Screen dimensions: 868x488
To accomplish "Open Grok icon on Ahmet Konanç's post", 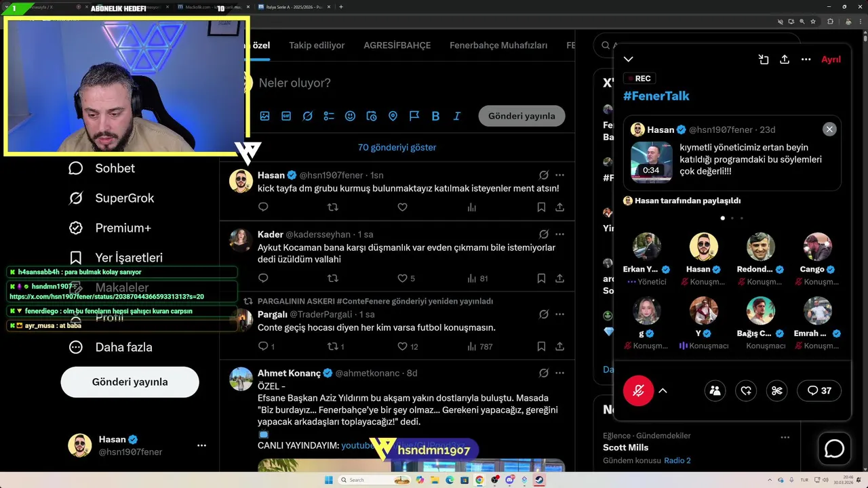I will tap(544, 373).
